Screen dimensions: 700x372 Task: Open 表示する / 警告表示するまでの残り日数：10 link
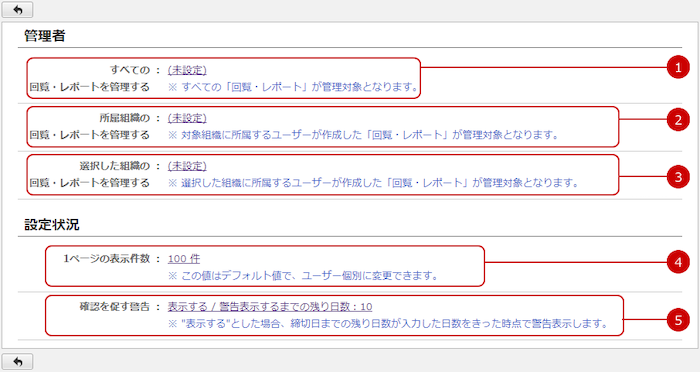pos(270,306)
